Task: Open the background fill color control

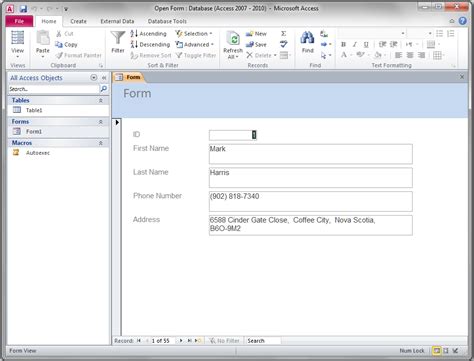Action: [x=378, y=55]
